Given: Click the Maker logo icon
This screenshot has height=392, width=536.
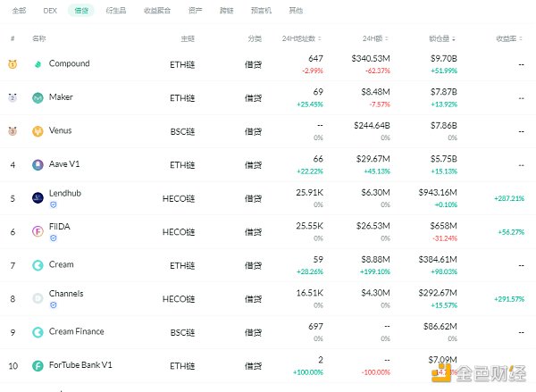Looking at the screenshot, I should point(38,98).
